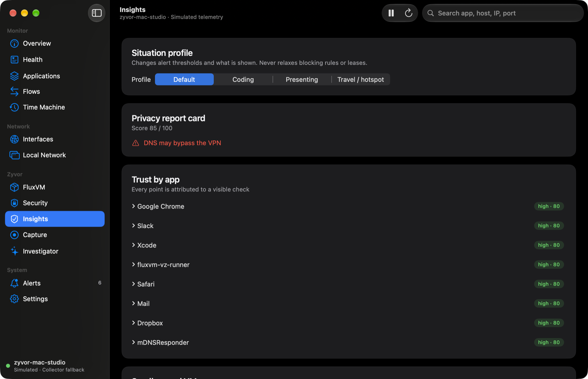Toggle the sidebar panel icon

point(96,13)
